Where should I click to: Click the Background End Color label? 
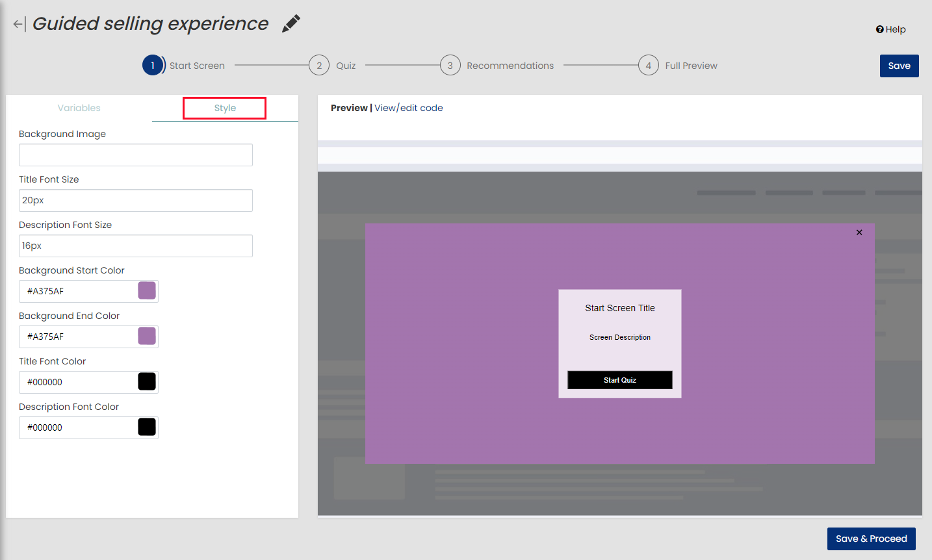[x=69, y=316]
